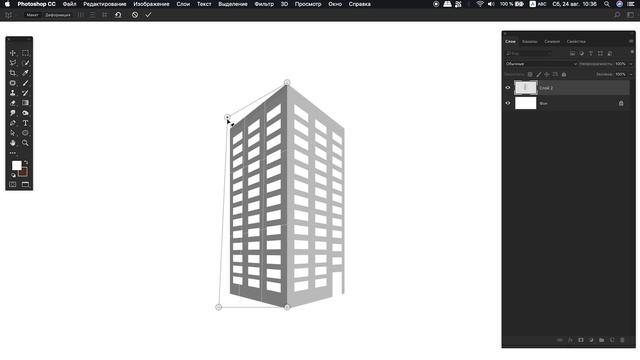The image size is (640, 360).
Task: Select the Rectangular Marquee tool
Action: (x=25, y=53)
